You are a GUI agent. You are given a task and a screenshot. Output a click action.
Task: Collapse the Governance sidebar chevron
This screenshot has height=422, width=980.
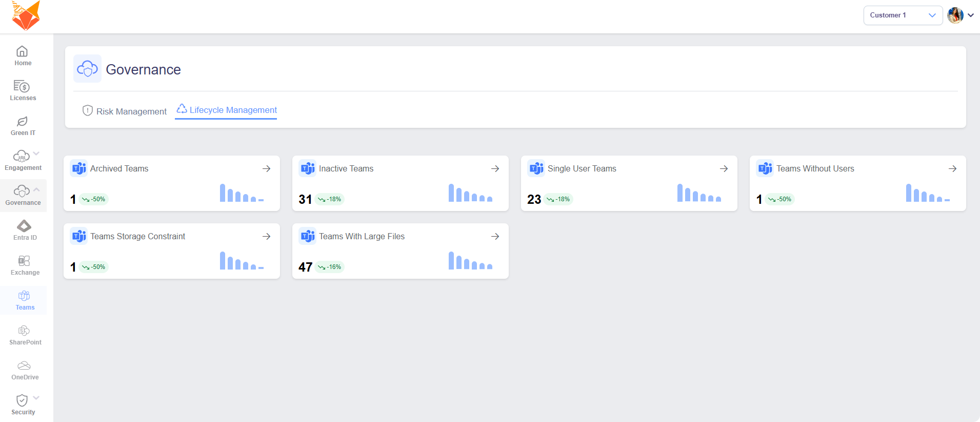36,189
